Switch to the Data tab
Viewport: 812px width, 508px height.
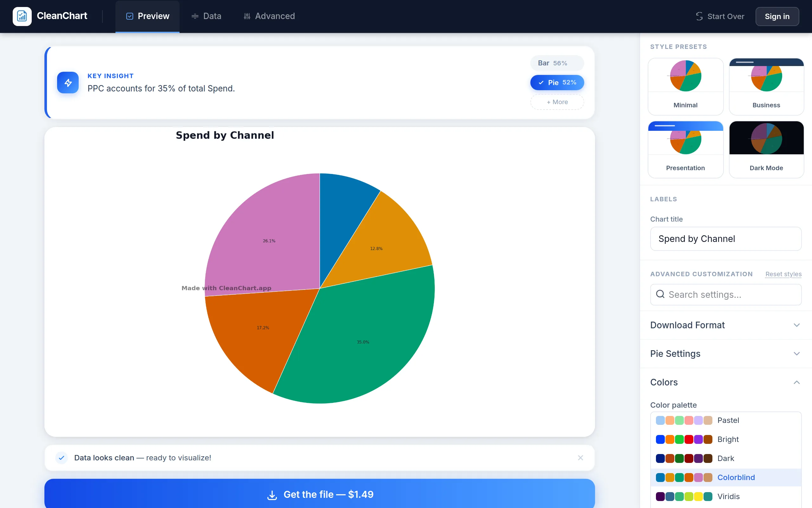coord(206,16)
